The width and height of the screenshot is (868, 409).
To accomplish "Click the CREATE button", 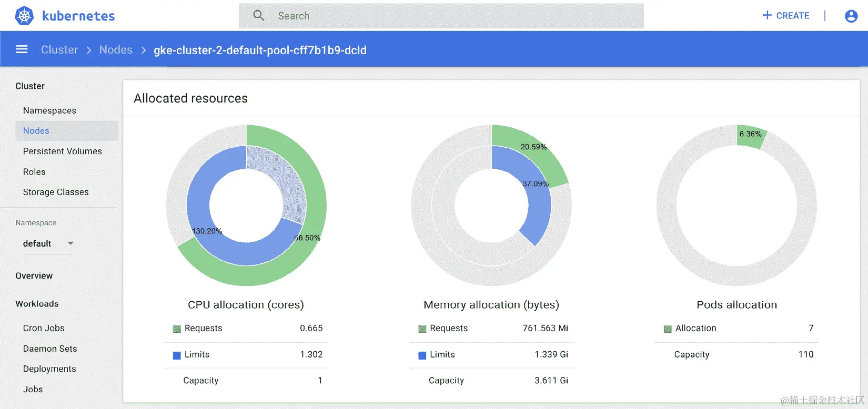I will [786, 16].
